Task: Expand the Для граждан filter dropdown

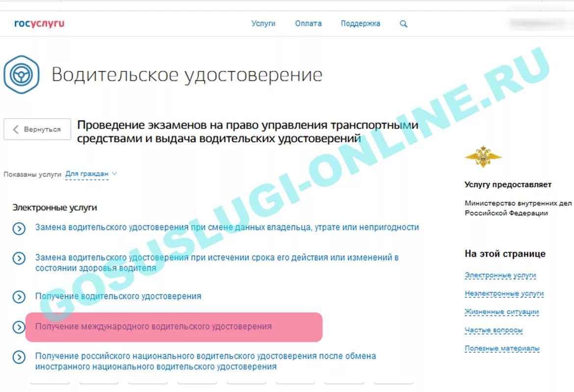Action: pyautogui.click(x=88, y=173)
